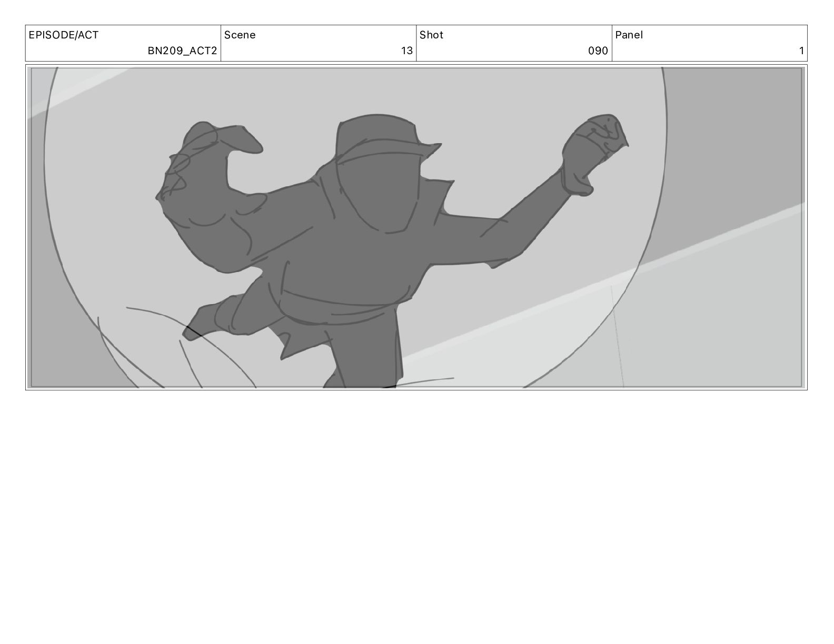Viewport: 834px width, 644px height.
Task: Click the storyboard panel drawing thumbnail
Action: [416, 227]
